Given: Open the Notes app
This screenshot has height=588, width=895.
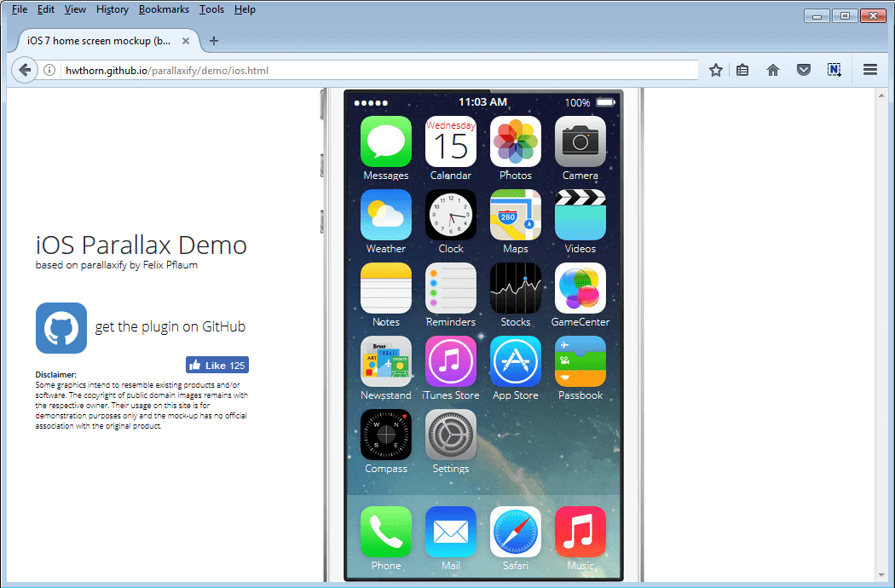Looking at the screenshot, I should point(386,287).
